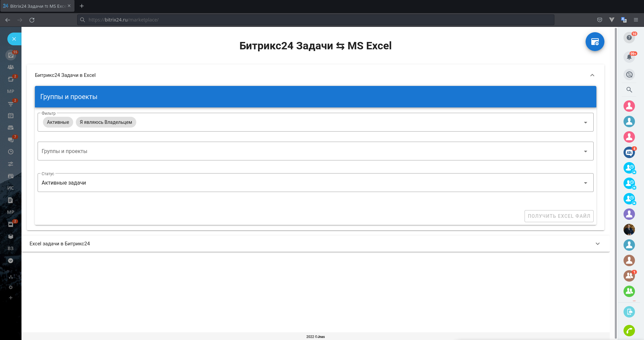
Task: Click the Активные filter chip
Action: point(58,122)
